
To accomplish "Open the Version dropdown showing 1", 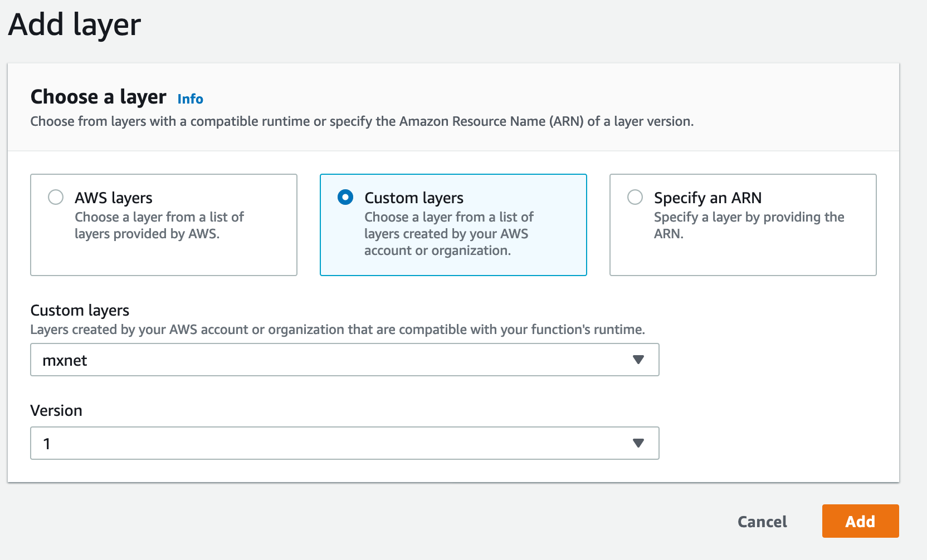I will [344, 443].
